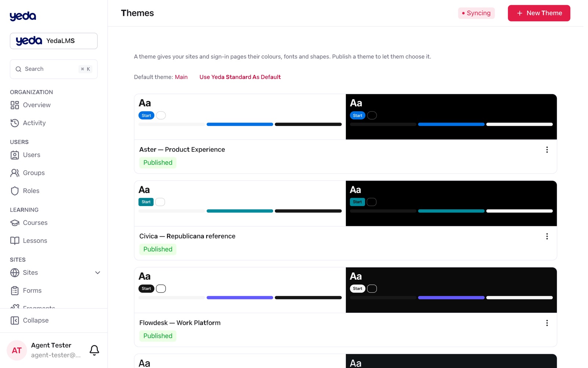Open the Main default theme link
This screenshot has height=368, width=588.
click(x=181, y=77)
